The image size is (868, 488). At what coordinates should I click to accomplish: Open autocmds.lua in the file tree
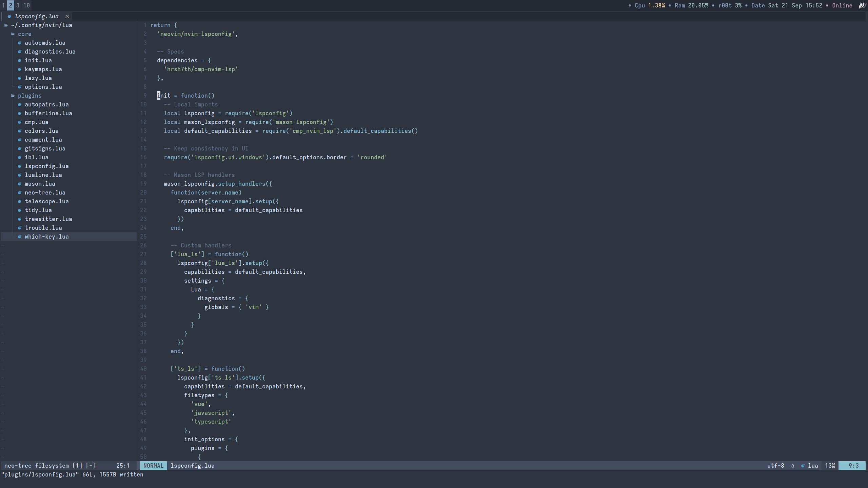45,43
